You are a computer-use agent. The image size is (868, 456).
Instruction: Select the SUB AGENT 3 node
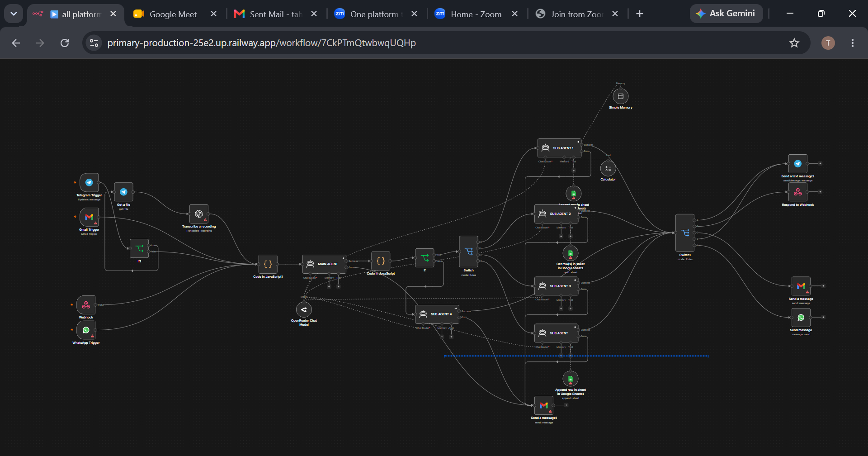[556, 286]
